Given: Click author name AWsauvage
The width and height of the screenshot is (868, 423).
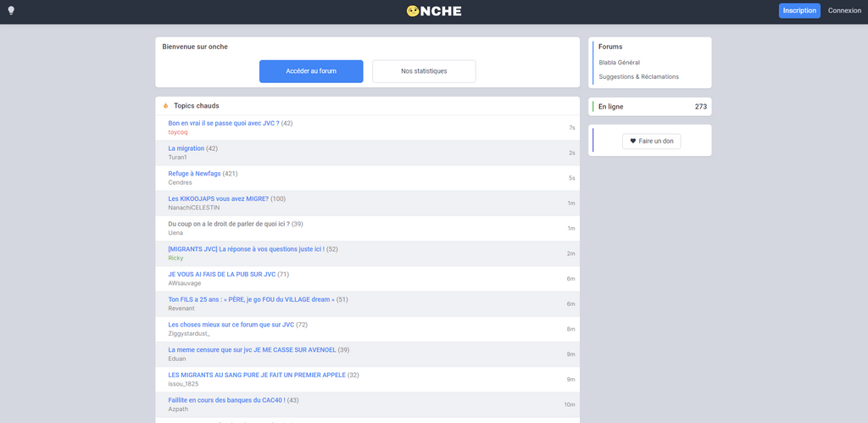Looking at the screenshot, I should pyautogui.click(x=184, y=283).
